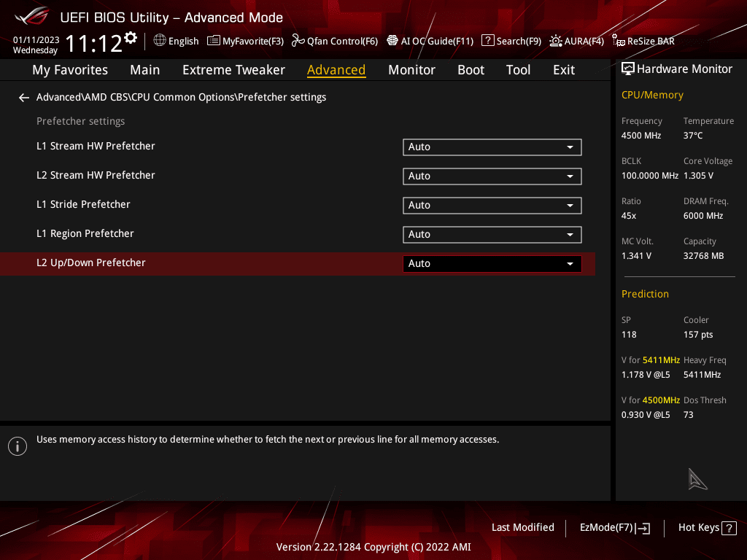Select L2 Up/Down Prefetcher label

click(91, 262)
